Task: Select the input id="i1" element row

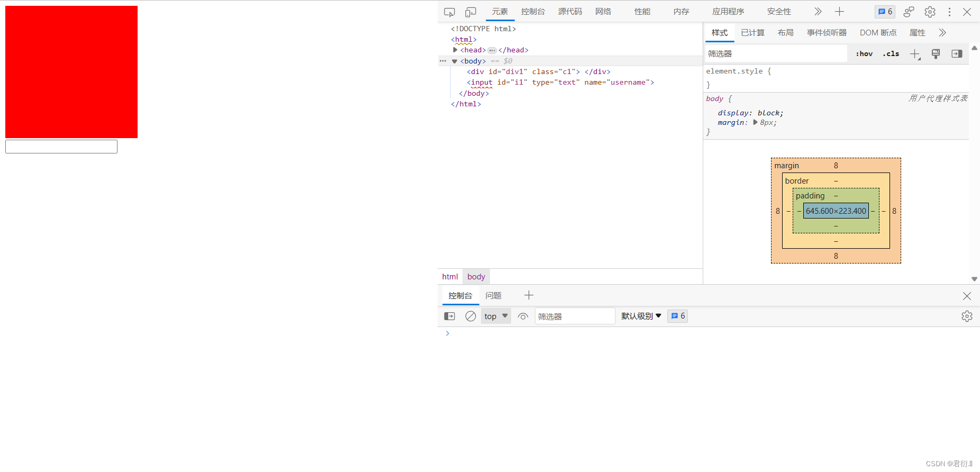Action: coord(560,82)
